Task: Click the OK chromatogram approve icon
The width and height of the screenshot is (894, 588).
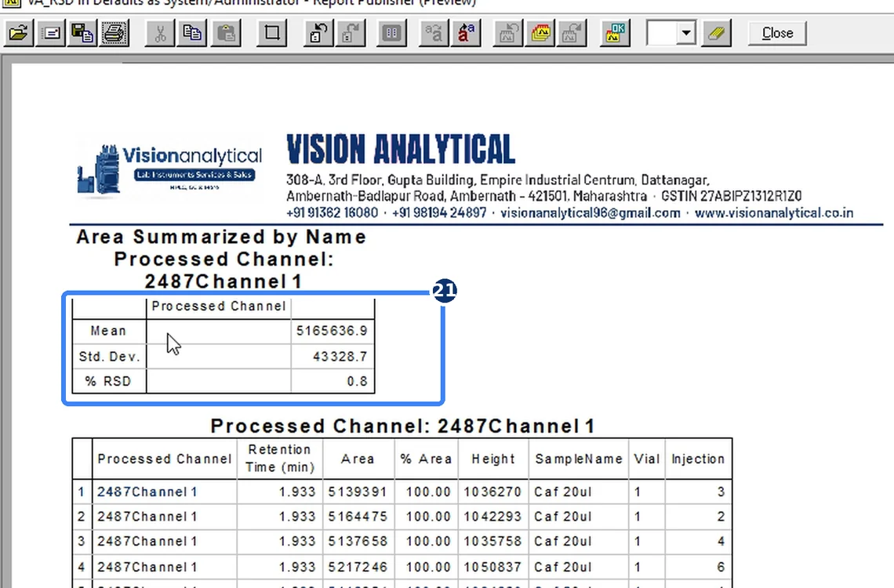Action: click(x=615, y=33)
